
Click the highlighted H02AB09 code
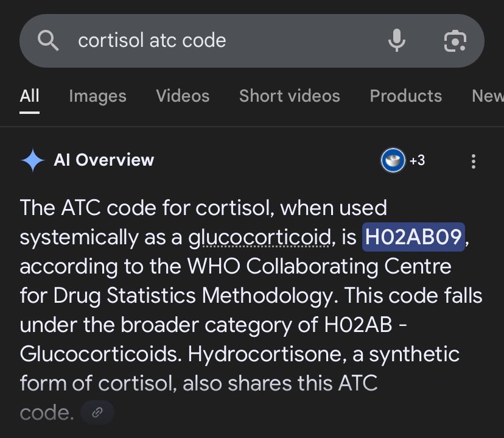click(414, 237)
